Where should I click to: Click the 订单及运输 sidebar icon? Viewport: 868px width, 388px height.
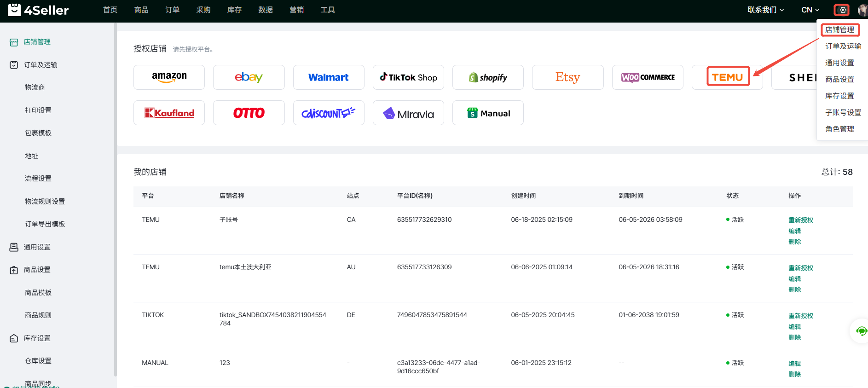tap(14, 65)
